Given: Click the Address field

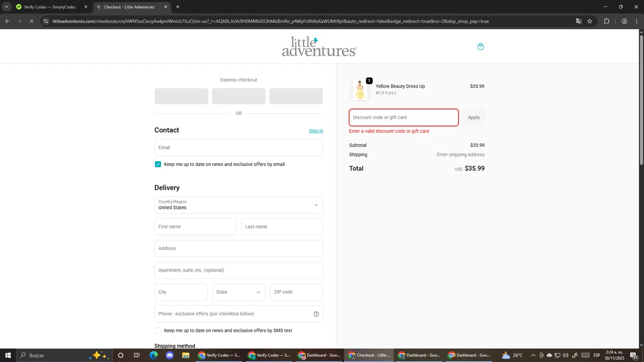Looking at the screenshot, I should tap(239, 249).
